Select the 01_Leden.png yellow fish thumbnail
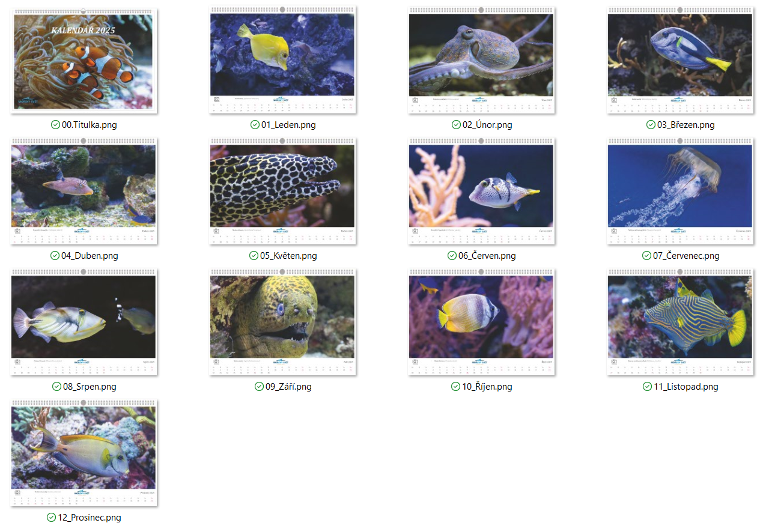Screen dimensions: 766x532 [282, 60]
